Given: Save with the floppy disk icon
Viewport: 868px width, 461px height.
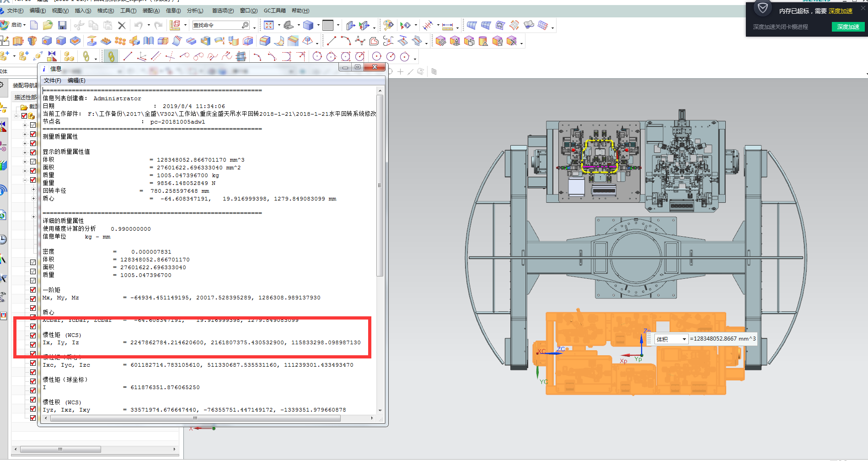Looking at the screenshot, I should click(63, 25).
